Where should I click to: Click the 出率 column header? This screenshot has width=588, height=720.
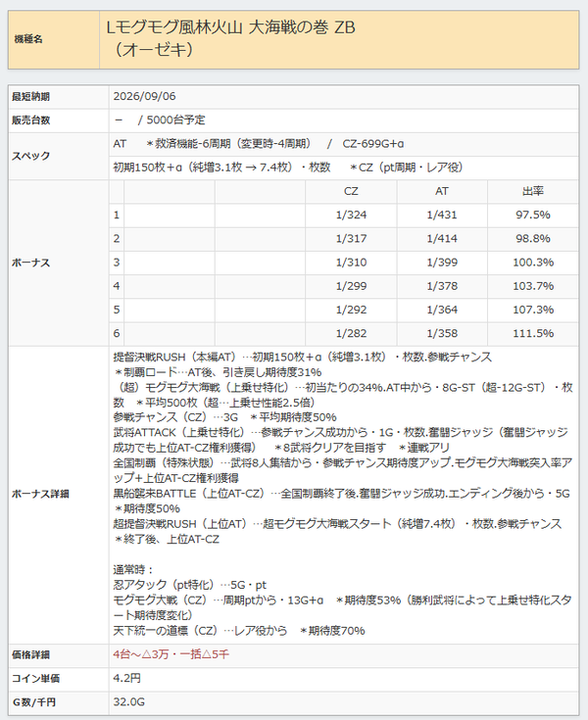pyautogui.click(x=533, y=191)
